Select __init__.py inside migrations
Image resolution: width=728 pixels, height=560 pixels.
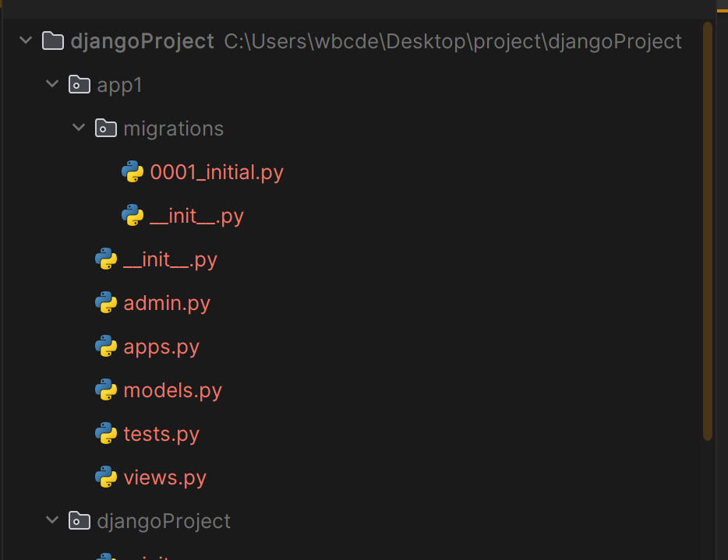(x=196, y=216)
